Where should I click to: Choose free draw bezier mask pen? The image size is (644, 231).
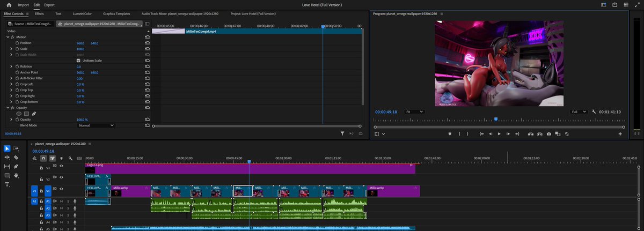pyautogui.click(x=34, y=114)
